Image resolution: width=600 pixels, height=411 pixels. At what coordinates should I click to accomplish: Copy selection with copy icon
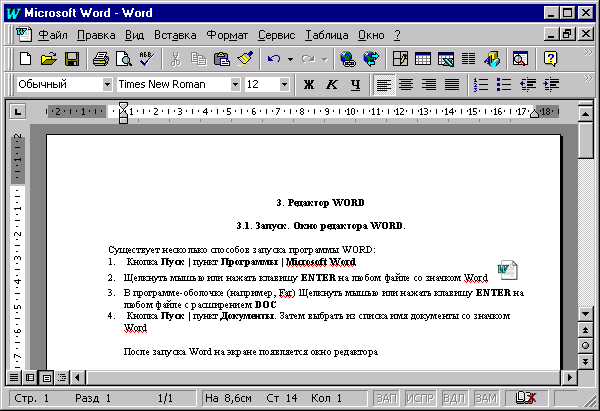pos(199,59)
